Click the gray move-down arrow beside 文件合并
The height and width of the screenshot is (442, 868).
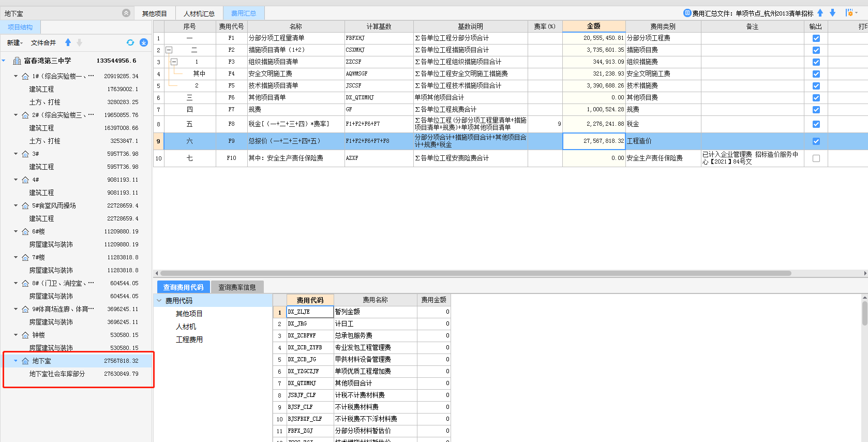tap(79, 42)
